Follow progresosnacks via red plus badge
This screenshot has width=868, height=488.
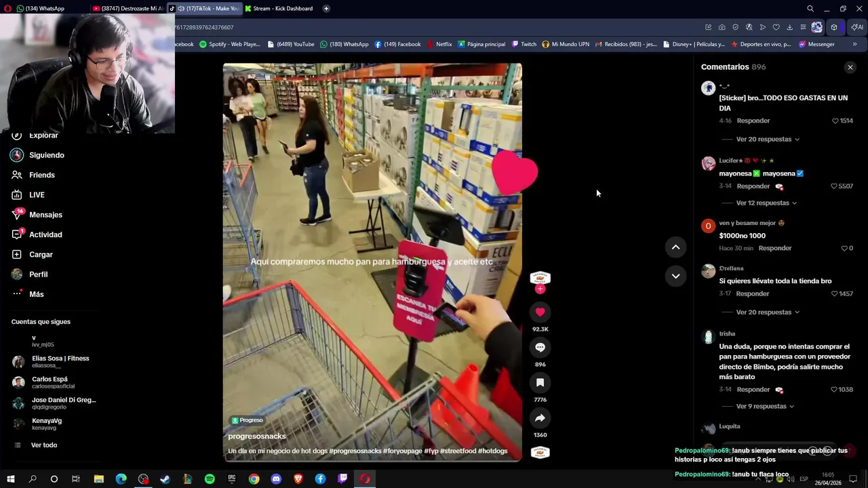tap(540, 289)
